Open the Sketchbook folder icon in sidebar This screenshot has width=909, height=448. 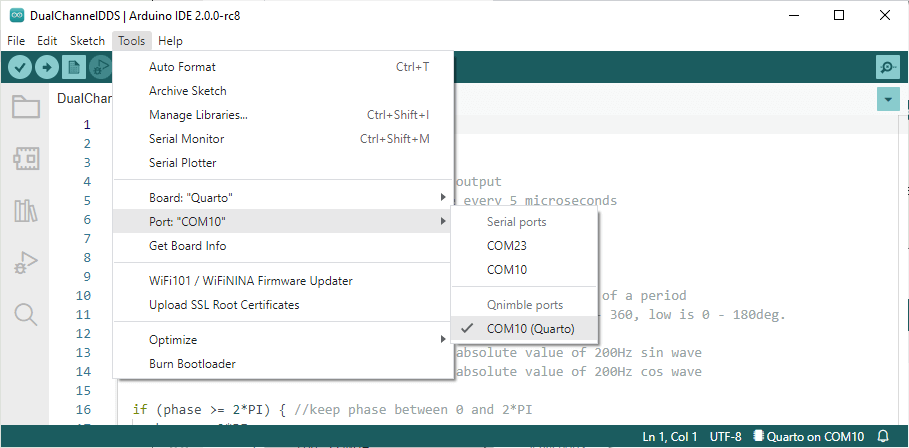coord(25,107)
